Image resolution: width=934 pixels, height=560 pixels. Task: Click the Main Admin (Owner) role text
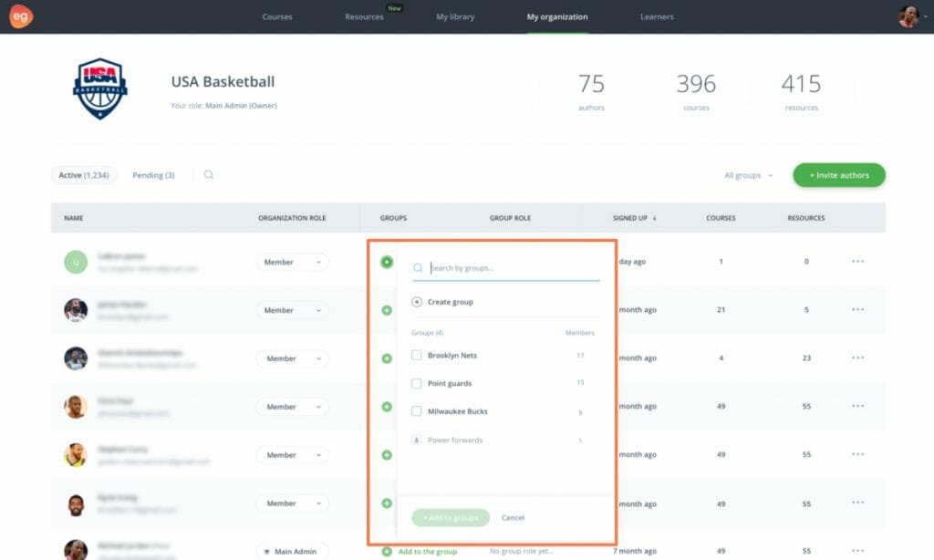click(241, 106)
